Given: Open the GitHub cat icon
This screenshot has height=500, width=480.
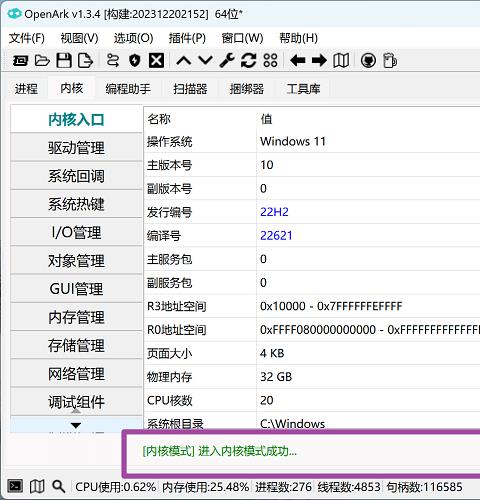Looking at the screenshot, I should click(368, 61).
